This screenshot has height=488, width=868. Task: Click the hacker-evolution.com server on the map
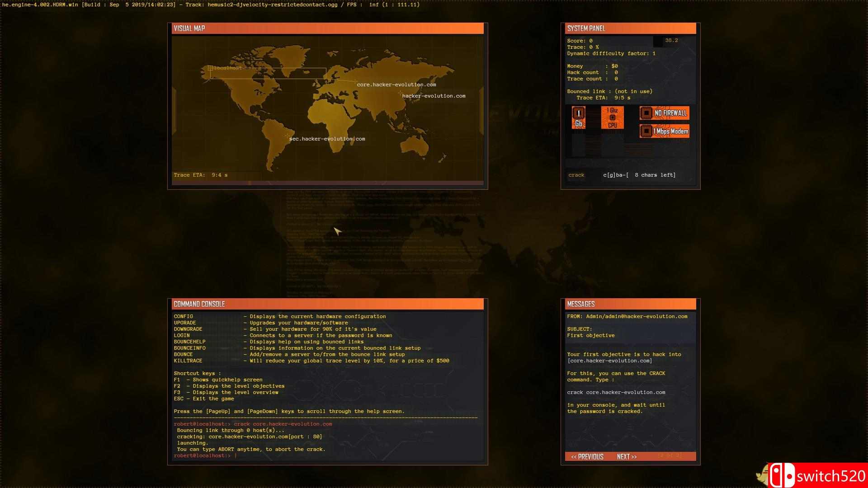[x=433, y=96]
